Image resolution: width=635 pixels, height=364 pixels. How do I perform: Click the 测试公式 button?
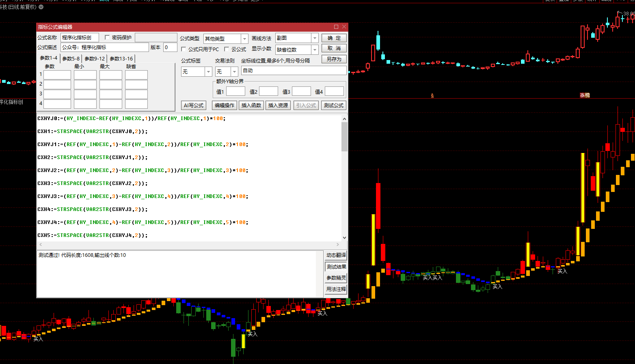333,105
